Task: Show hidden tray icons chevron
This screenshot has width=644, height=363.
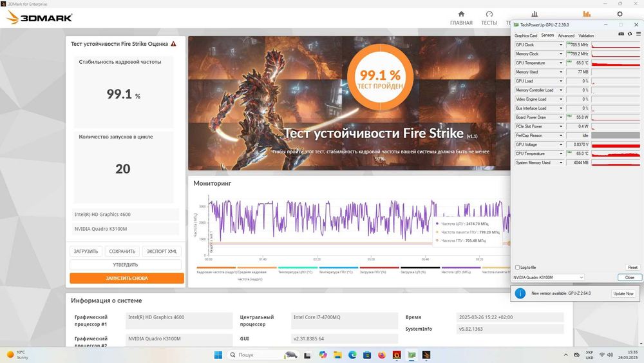Action: 565,355
